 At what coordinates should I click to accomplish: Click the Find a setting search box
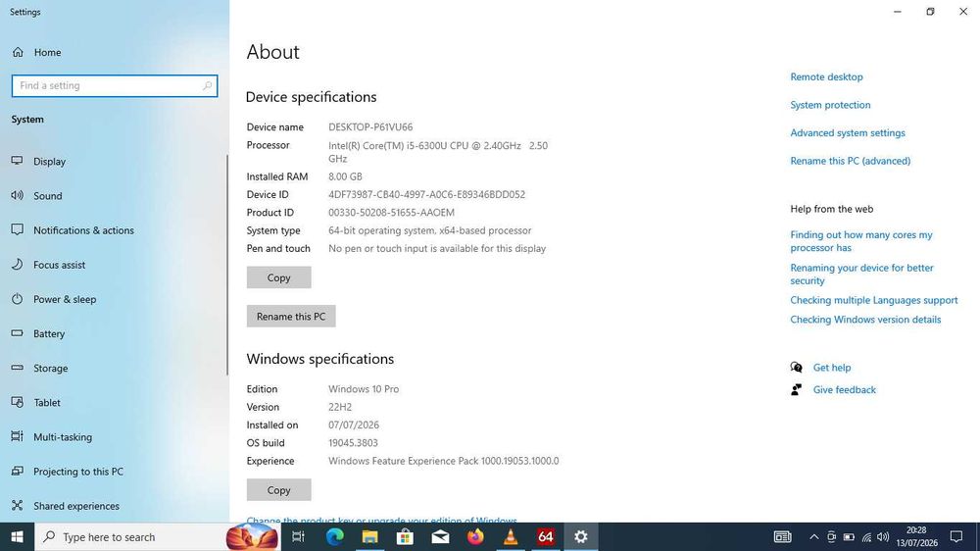point(115,85)
